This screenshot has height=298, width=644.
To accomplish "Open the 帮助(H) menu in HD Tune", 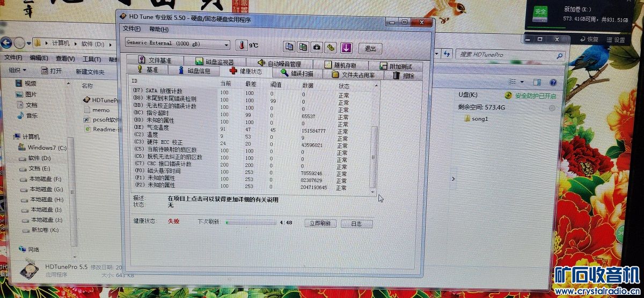I will pos(159,30).
